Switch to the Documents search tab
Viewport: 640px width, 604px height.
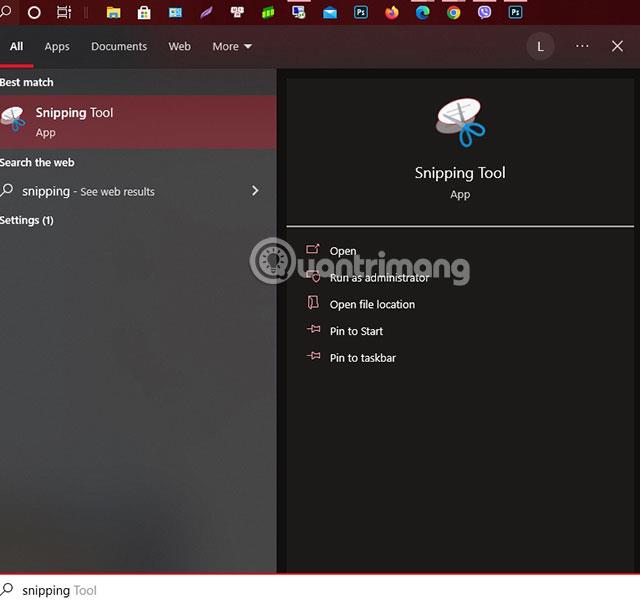point(119,46)
